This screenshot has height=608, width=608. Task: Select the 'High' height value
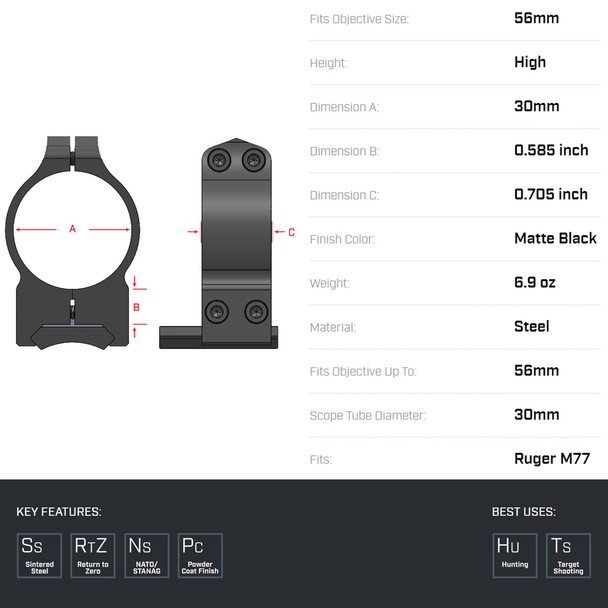[x=530, y=62]
